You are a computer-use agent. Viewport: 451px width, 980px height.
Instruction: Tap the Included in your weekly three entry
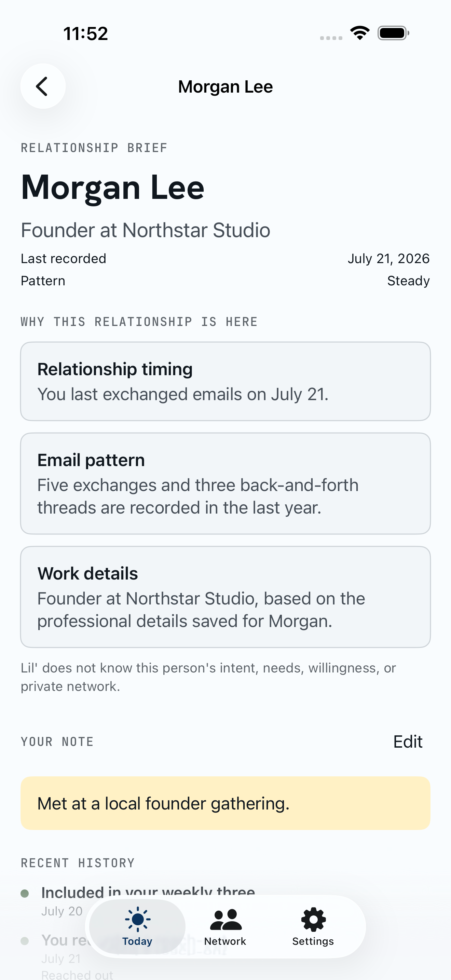pos(148,893)
